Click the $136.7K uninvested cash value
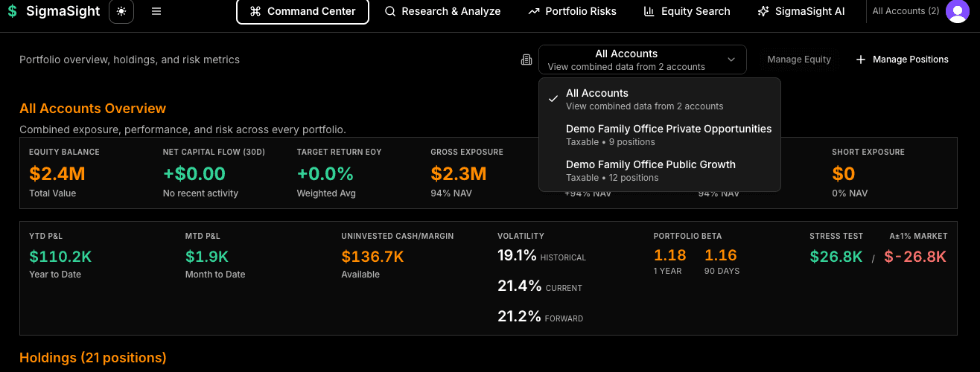 372,257
